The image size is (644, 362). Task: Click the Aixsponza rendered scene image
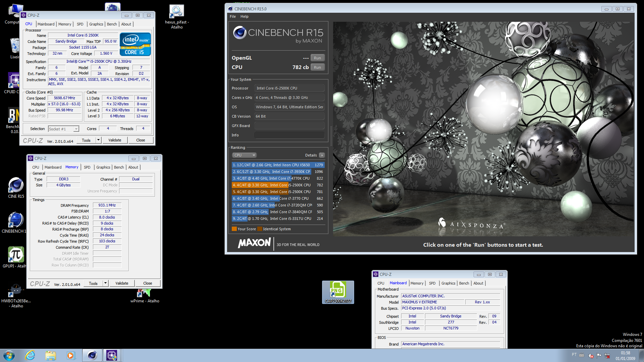(483, 129)
